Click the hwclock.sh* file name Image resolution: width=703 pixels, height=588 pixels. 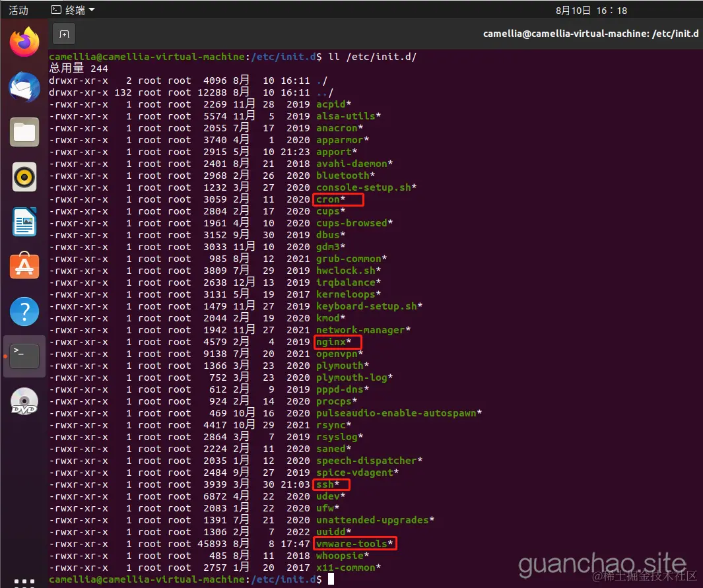349,271
